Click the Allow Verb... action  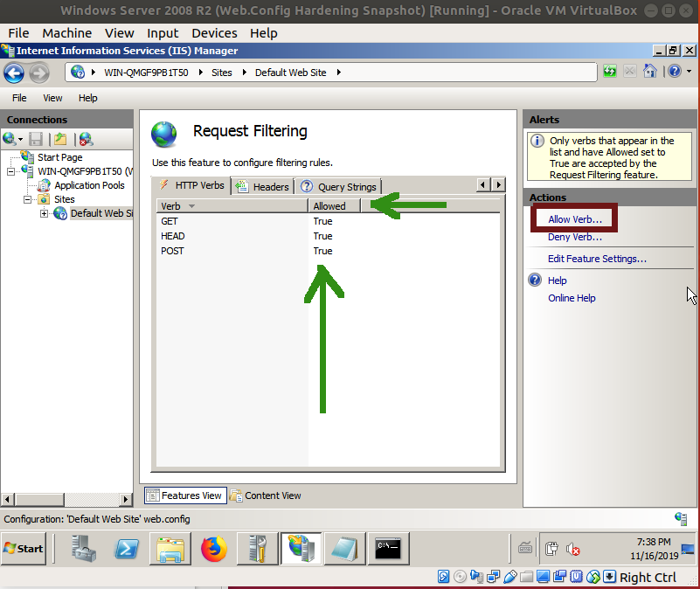575,219
